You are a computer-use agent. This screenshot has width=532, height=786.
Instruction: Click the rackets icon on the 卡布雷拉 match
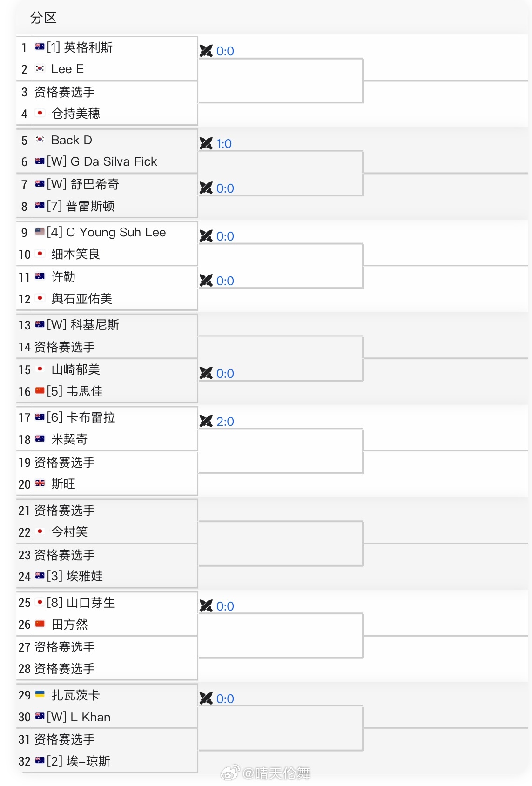(206, 422)
